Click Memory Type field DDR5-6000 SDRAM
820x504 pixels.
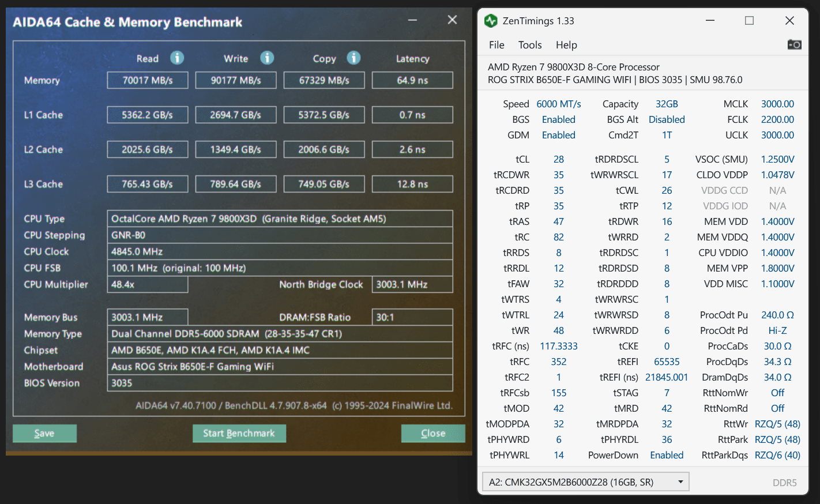pos(280,333)
